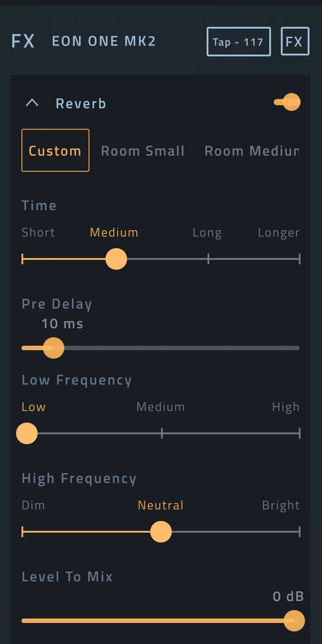Click the Medium label under Time
Image resolution: width=322 pixels, height=644 pixels.
[114, 232]
